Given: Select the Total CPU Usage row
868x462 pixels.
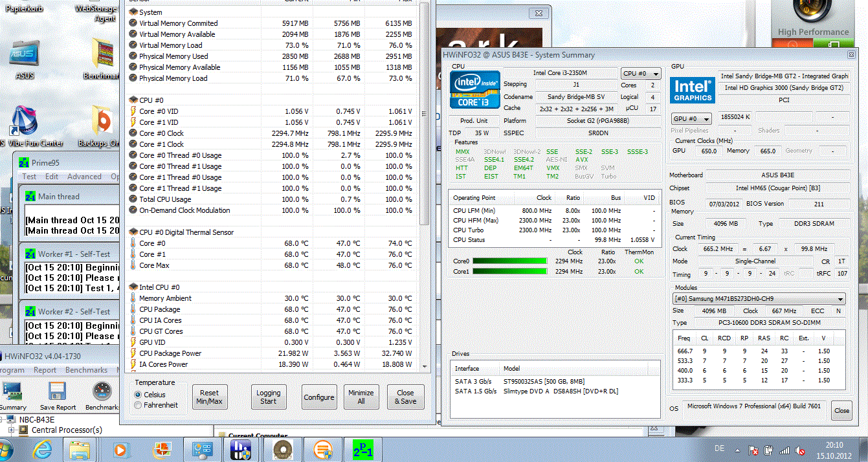Looking at the screenshot, I should (x=272, y=199).
